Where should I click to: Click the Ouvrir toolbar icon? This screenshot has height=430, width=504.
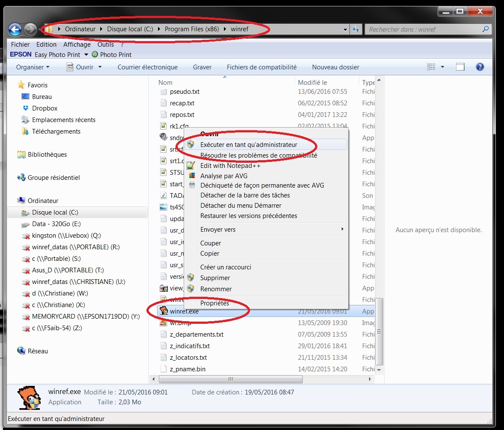70,67
